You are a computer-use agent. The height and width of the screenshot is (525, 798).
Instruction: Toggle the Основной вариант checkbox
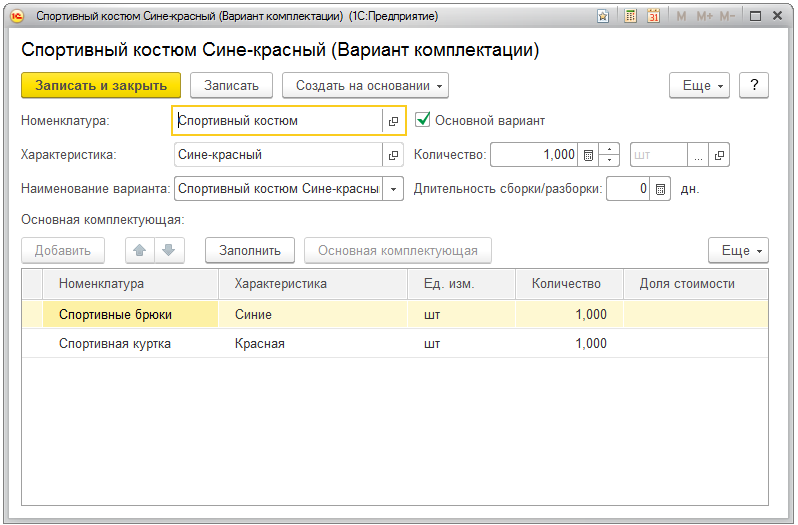(422, 120)
